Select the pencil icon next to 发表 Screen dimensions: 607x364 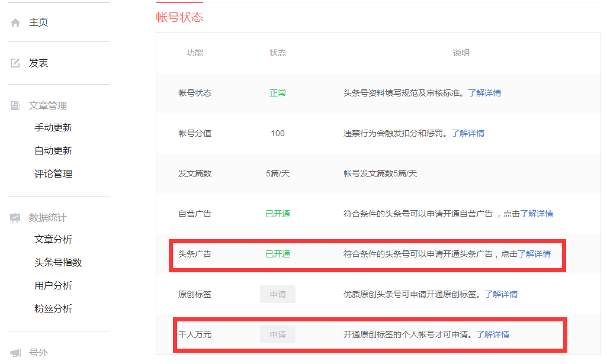pos(15,63)
